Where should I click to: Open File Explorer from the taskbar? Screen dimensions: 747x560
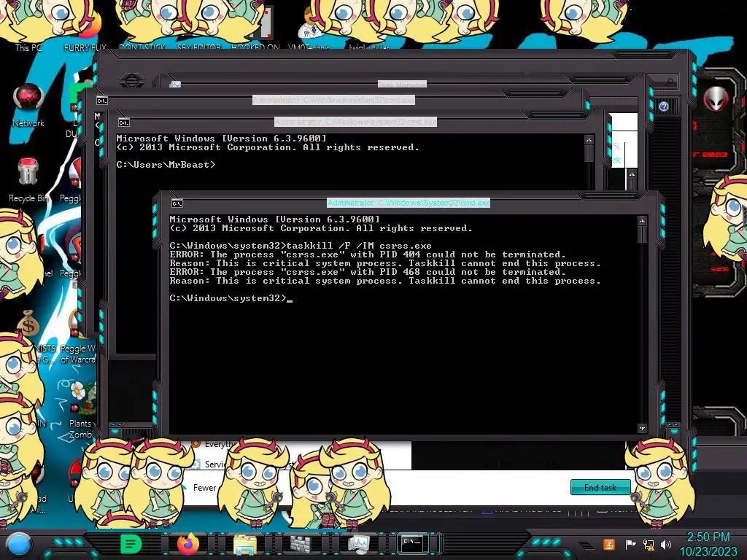[245, 545]
